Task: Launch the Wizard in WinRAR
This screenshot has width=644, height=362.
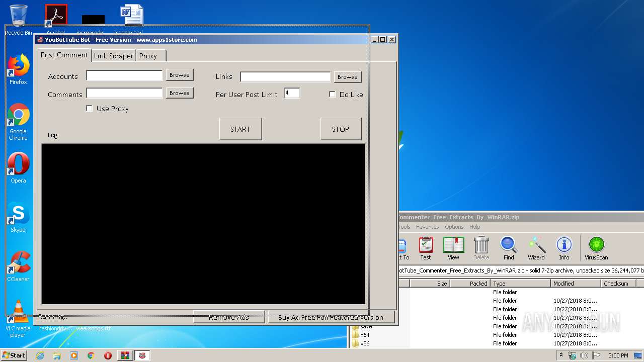Action: [x=536, y=248]
